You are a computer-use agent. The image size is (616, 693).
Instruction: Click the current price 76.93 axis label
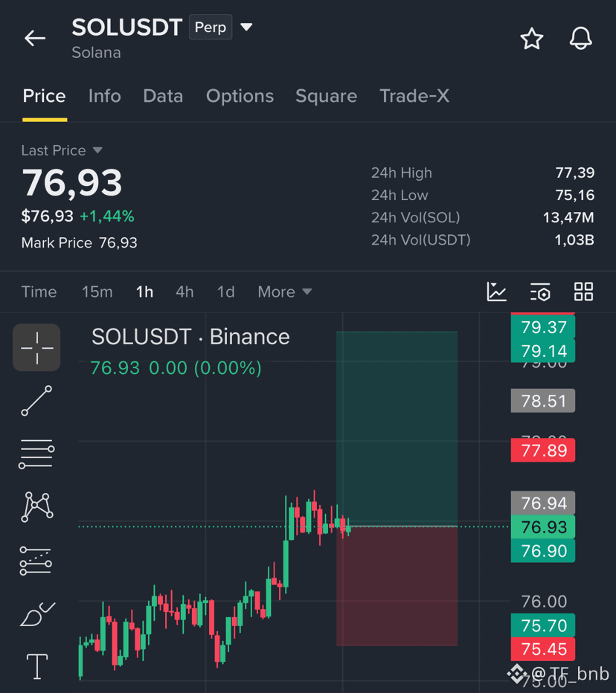click(543, 527)
